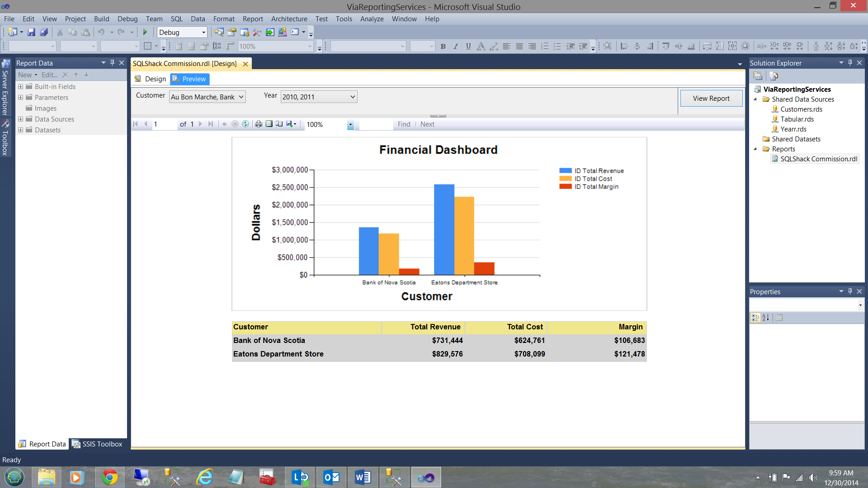This screenshot has width=868, height=488.
Task: Click Save All toolbar icon
Action: (44, 32)
